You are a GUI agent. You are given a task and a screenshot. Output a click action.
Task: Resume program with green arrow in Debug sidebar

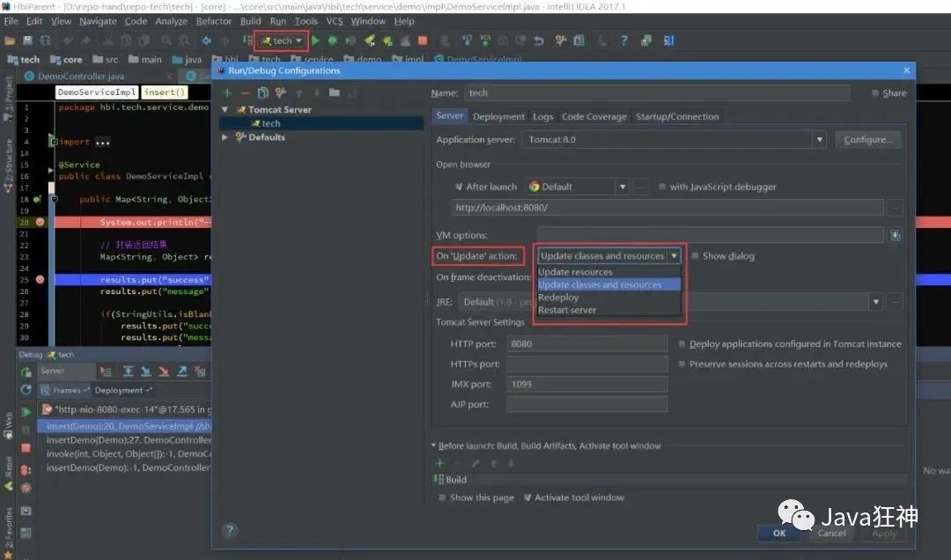pyautogui.click(x=26, y=412)
